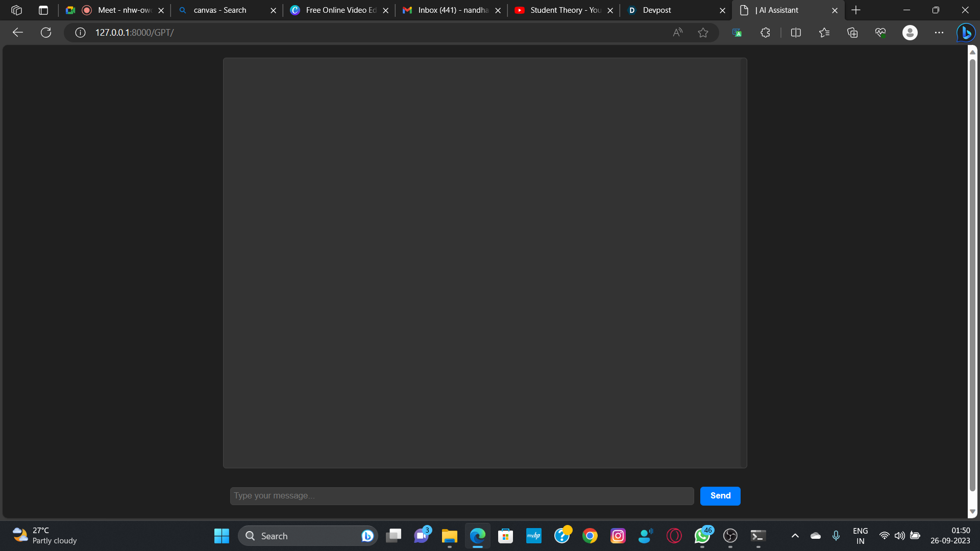Viewport: 980px width, 551px height.
Task: Open Collections icon in toolbar
Action: pos(852,33)
